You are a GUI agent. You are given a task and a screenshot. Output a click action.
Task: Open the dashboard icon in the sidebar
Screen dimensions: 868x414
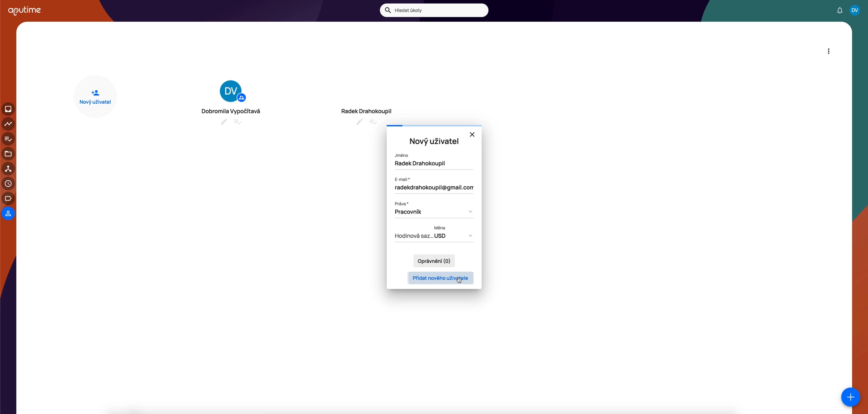(8, 109)
